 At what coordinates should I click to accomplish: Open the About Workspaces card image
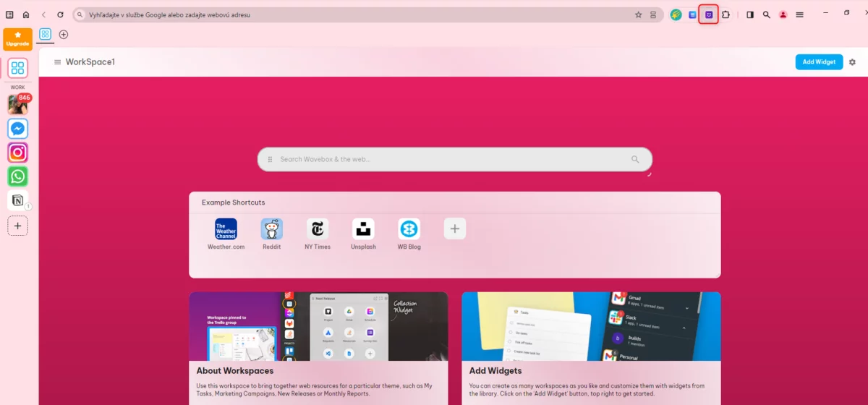coord(318,326)
